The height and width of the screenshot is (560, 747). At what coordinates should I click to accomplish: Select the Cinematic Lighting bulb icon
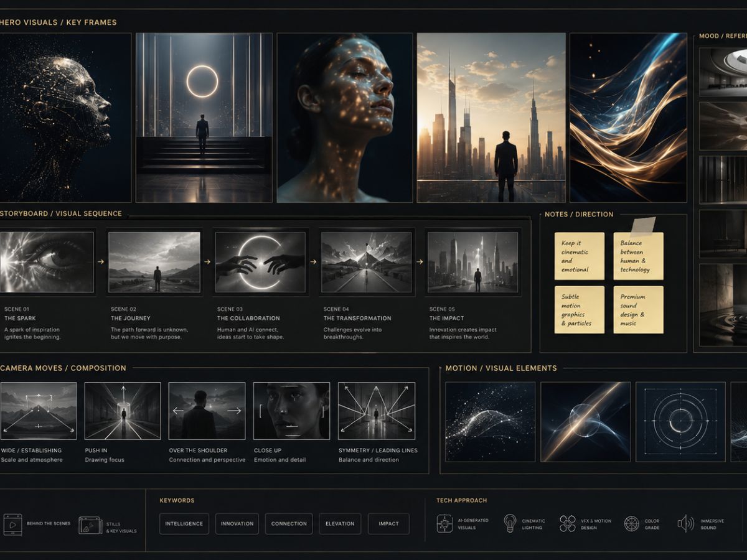click(510, 523)
